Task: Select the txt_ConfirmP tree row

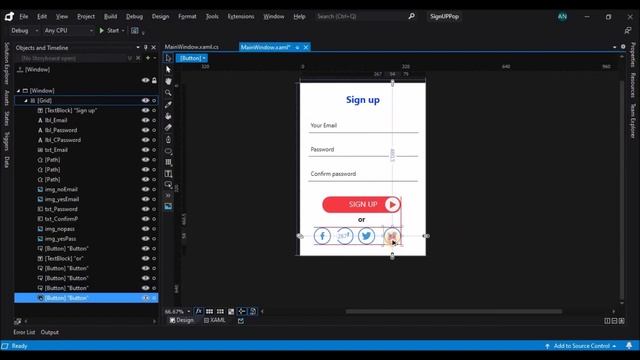Action: [x=86, y=219]
